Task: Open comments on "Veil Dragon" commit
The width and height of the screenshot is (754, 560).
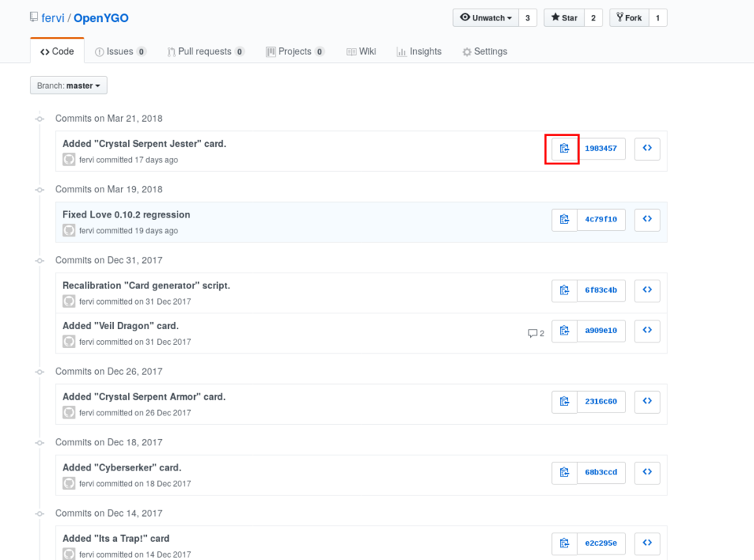Action: tap(536, 333)
